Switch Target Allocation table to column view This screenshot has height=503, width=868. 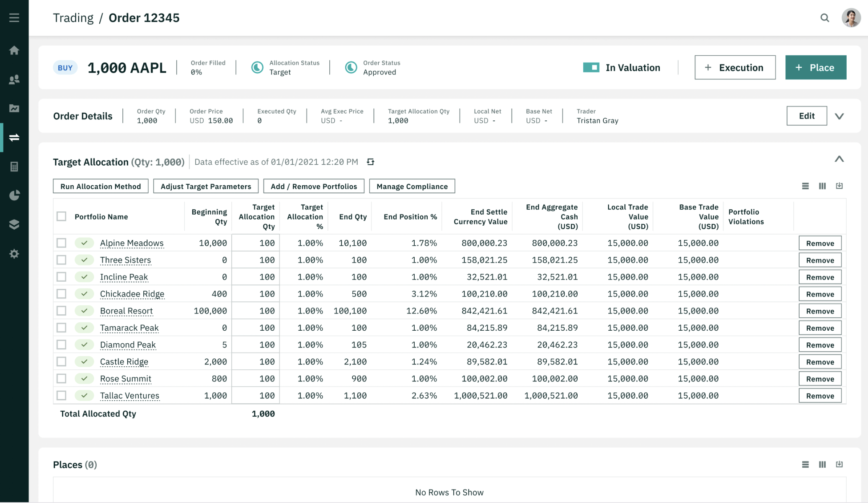coord(822,186)
